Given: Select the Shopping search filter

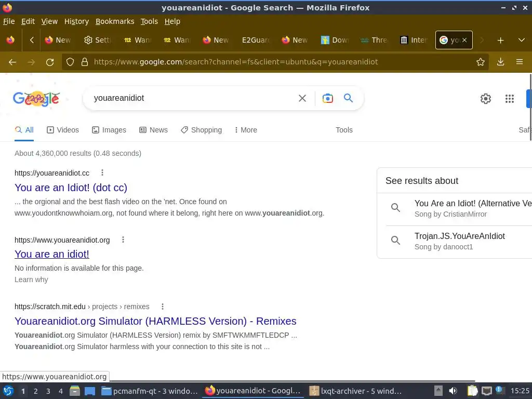Looking at the screenshot, I should tap(201, 130).
